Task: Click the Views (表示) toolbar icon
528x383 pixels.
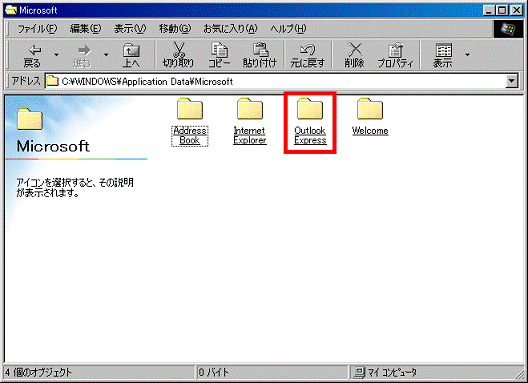Action: click(x=443, y=51)
